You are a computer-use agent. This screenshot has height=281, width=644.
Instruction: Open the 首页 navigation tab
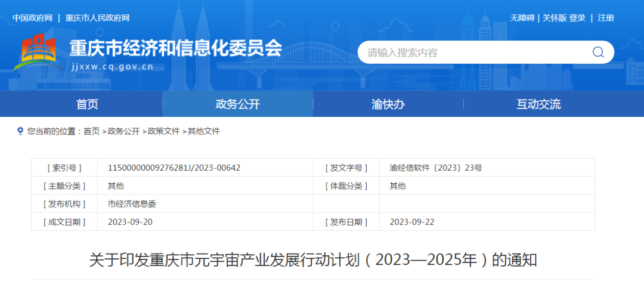click(88, 104)
